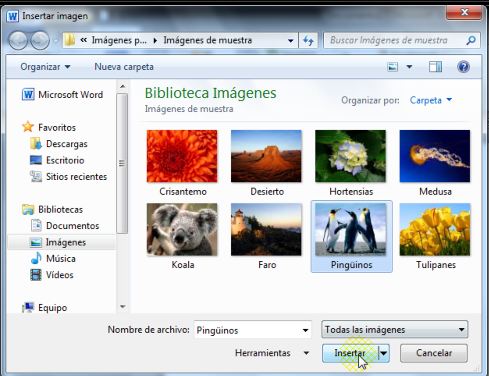
Task: Click the Word icon in title bar
Action: (13, 16)
